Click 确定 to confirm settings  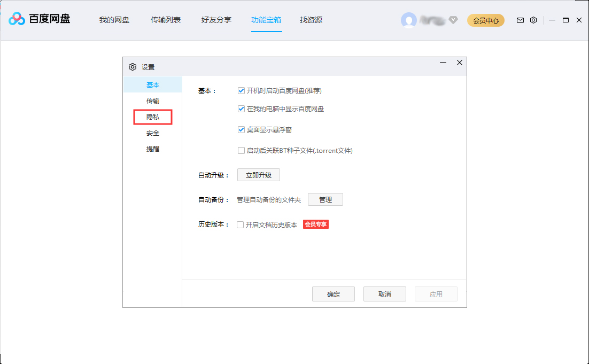[x=334, y=294]
